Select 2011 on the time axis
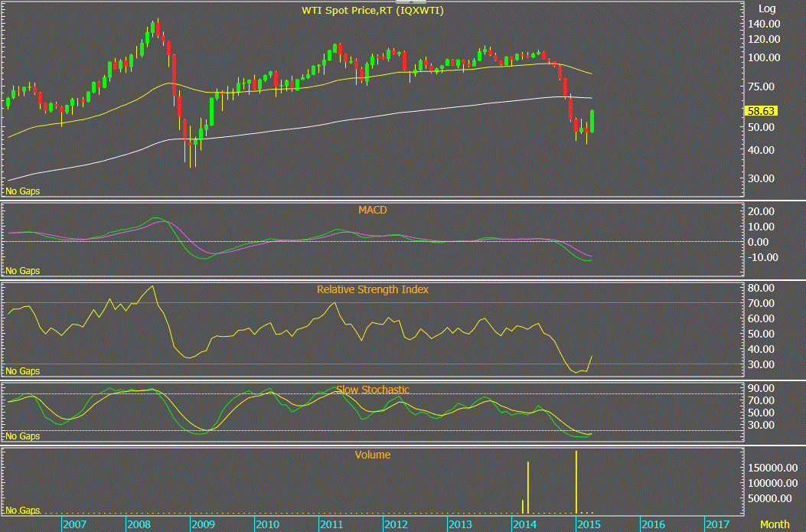This screenshot has width=806, height=532. tap(331, 524)
